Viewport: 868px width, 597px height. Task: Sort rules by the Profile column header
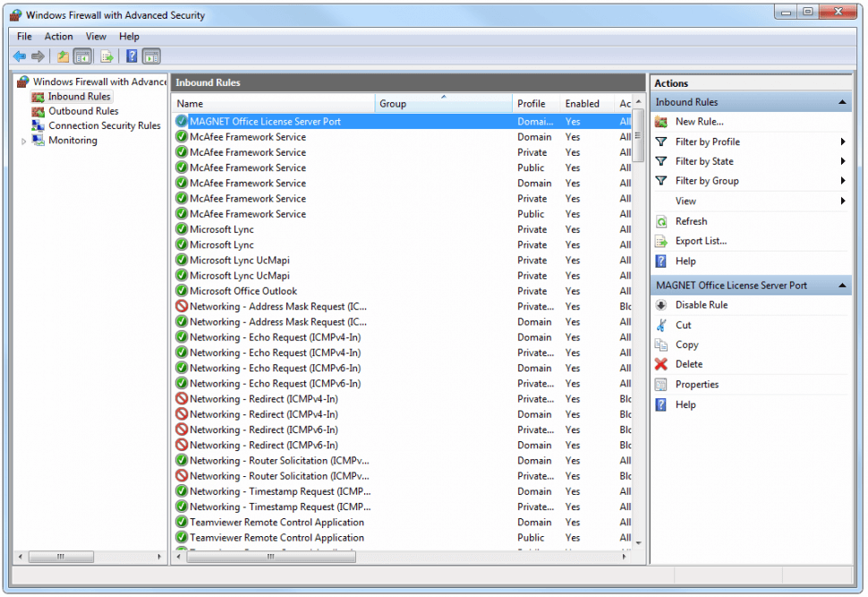tap(536, 104)
